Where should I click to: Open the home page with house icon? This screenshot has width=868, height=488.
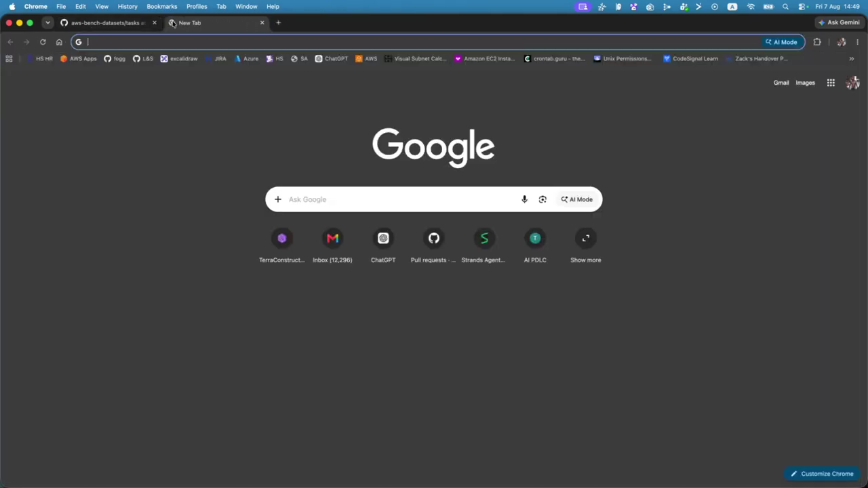[x=59, y=42]
